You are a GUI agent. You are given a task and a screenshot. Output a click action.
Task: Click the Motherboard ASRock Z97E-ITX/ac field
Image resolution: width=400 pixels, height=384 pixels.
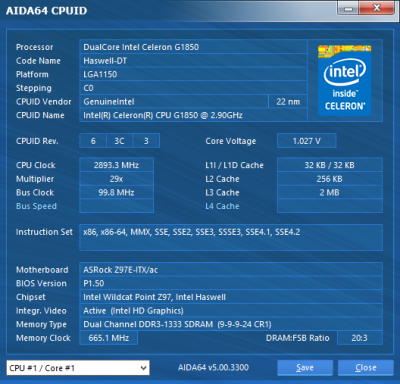(x=231, y=270)
